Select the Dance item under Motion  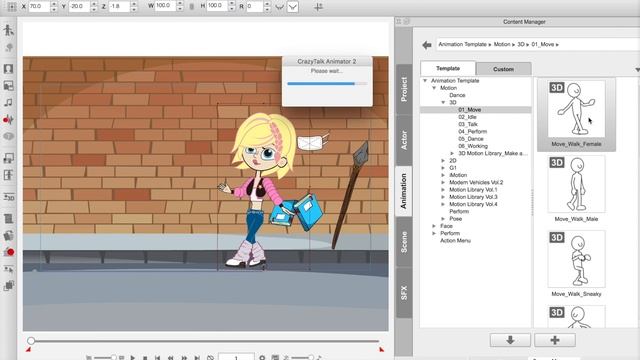[457, 95]
